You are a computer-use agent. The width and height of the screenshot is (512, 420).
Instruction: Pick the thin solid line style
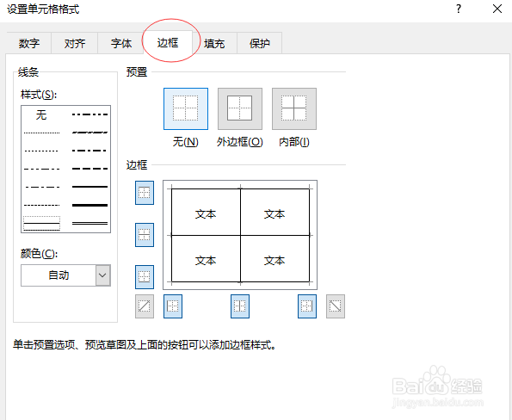pos(41,224)
